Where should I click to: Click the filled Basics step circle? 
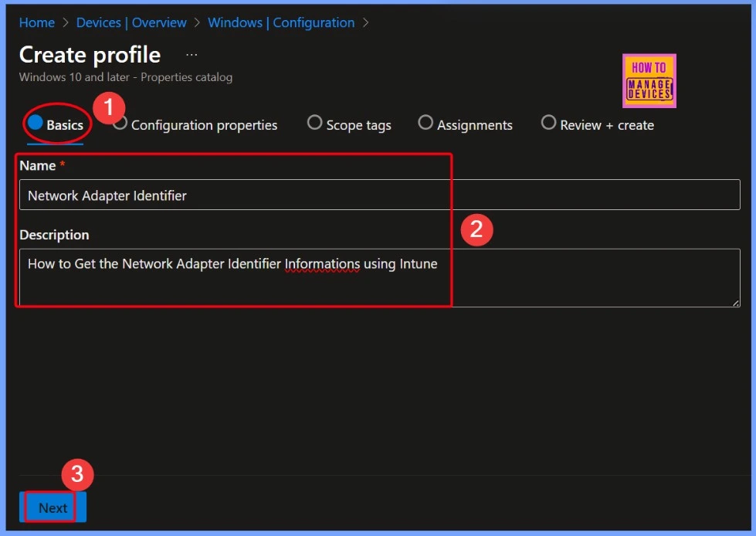click(x=36, y=123)
